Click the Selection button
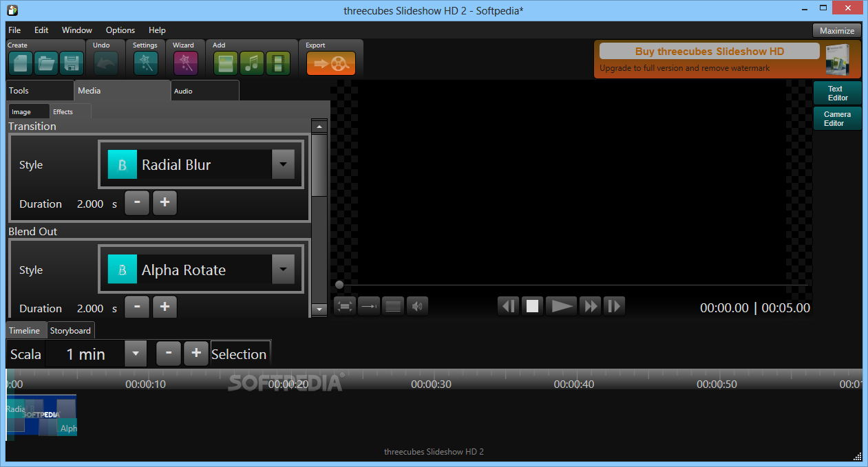The image size is (868, 467). click(240, 354)
